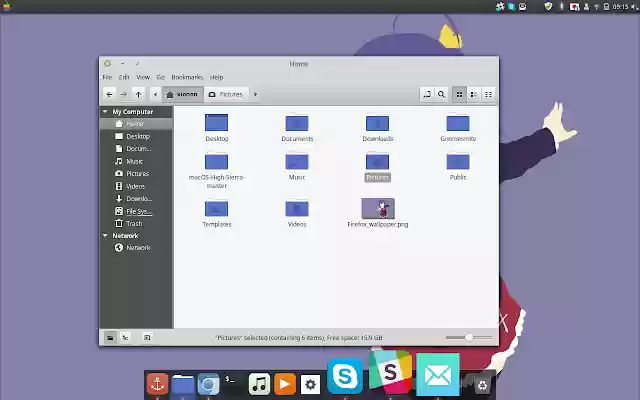Open the View menu
The image size is (640, 400).
tap(143, 77)
